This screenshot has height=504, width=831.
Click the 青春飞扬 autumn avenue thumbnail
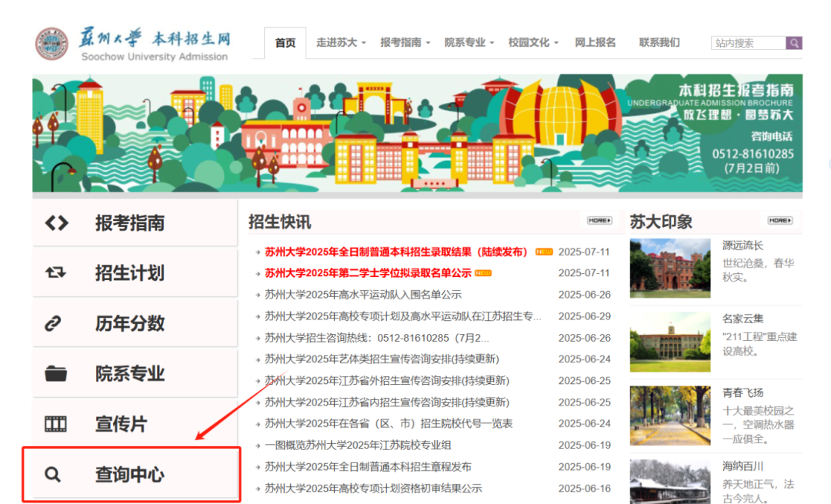pyautogui.click(x=670, y=416)
